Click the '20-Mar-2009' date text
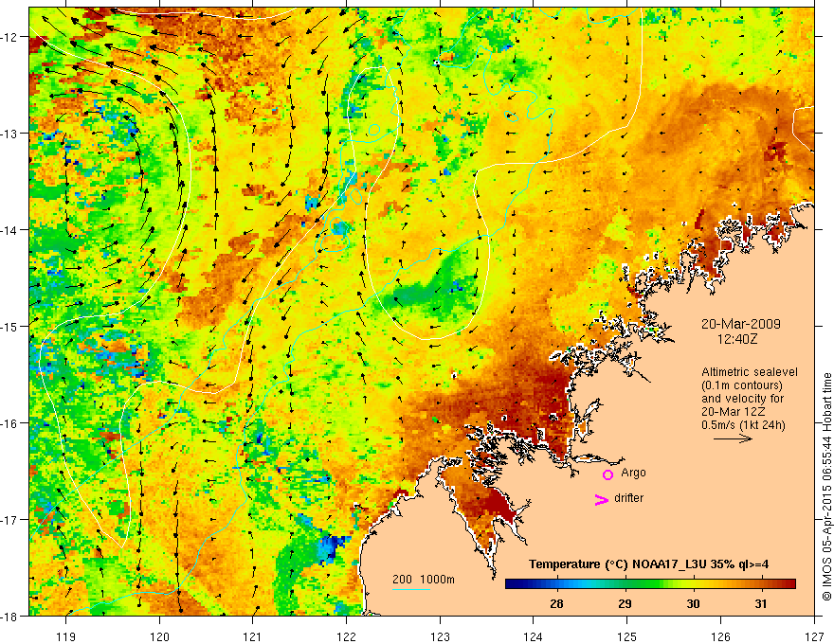 click(x=741, y=324)
